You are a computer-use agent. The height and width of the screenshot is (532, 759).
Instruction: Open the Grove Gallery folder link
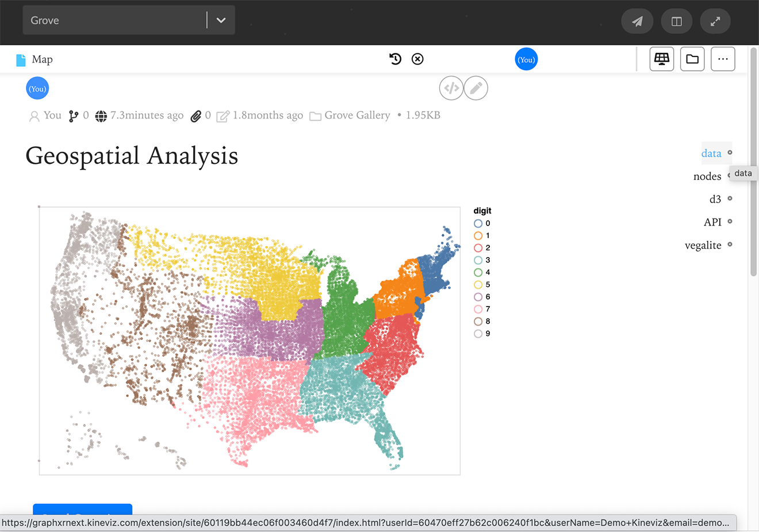(356, 116)
